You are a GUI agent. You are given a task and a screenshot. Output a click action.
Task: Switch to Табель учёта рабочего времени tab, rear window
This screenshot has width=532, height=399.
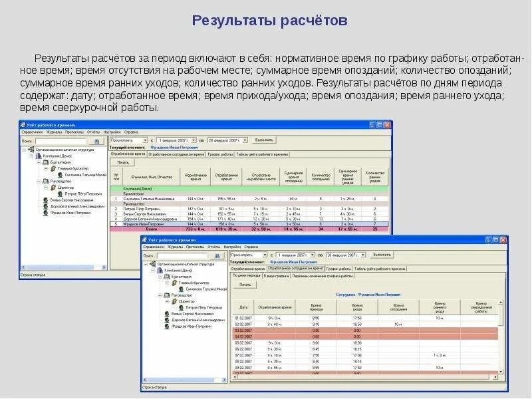click(262, 154)
